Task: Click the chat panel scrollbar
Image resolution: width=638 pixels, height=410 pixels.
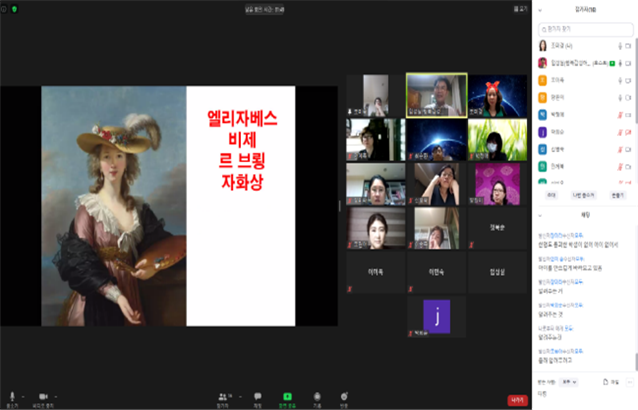Action: coord(636,362)
